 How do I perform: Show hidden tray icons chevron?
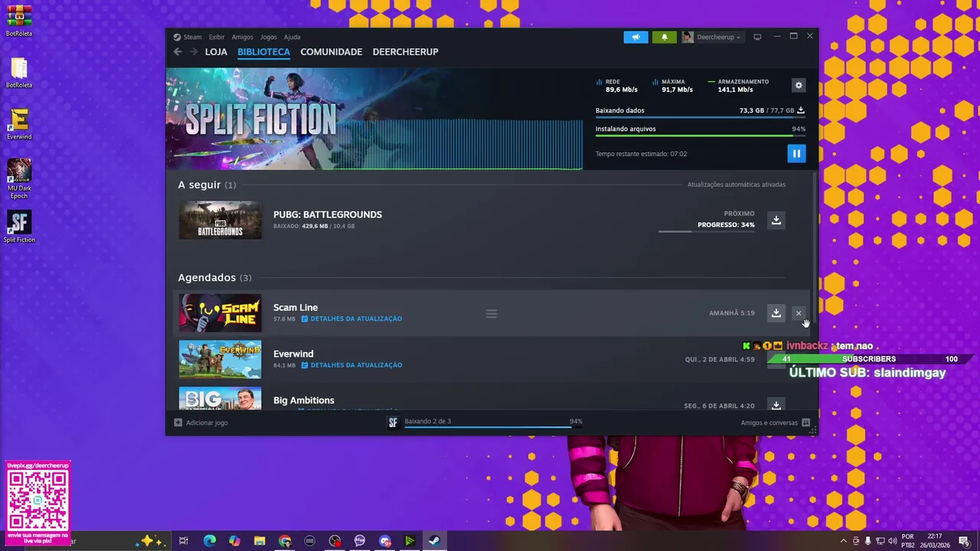[844, 541]
